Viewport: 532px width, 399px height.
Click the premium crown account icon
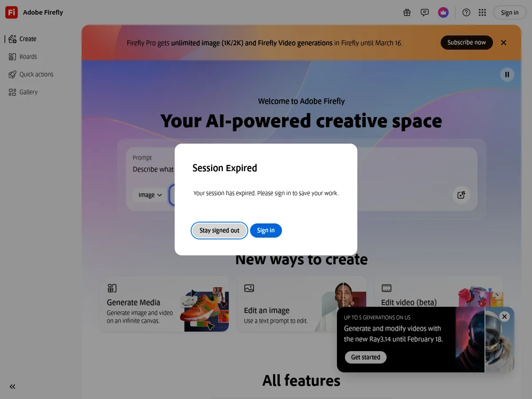coord(443,12)
